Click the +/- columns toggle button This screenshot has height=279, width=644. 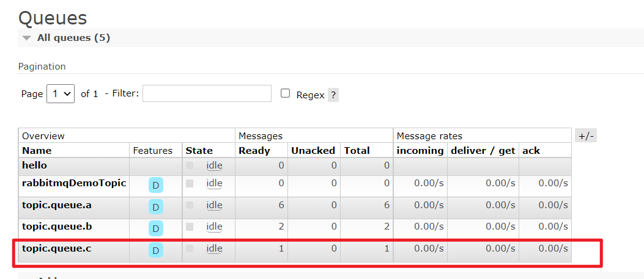586,136
